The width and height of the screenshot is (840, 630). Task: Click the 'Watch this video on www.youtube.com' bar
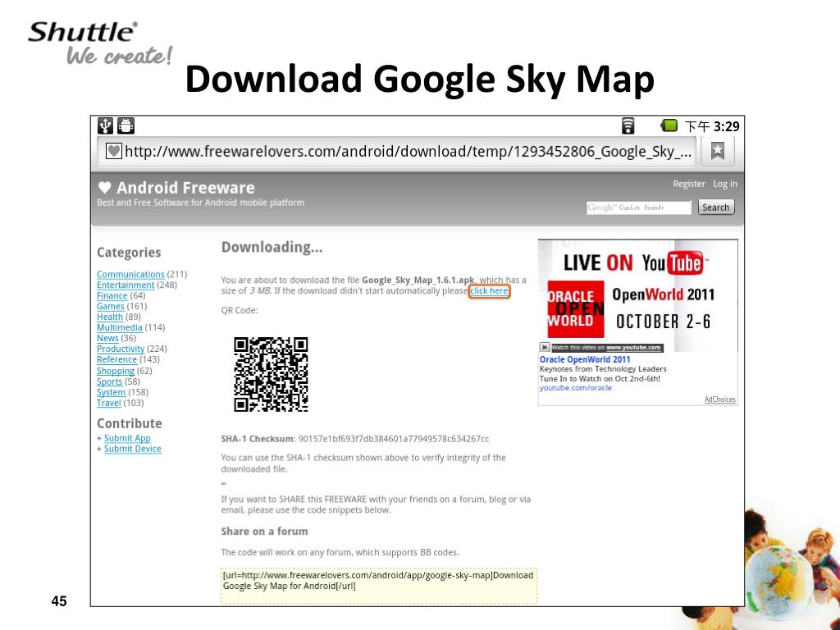click(x=607, y=348)
